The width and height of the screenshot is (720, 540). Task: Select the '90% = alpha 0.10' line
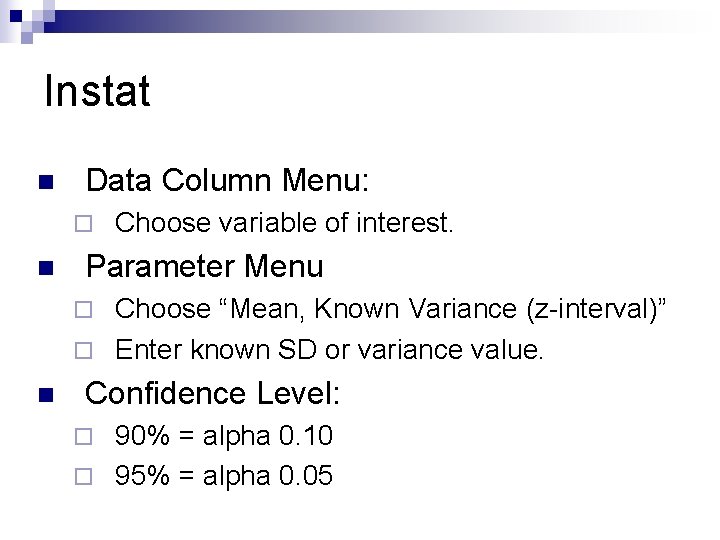click(x=224, y=436)
